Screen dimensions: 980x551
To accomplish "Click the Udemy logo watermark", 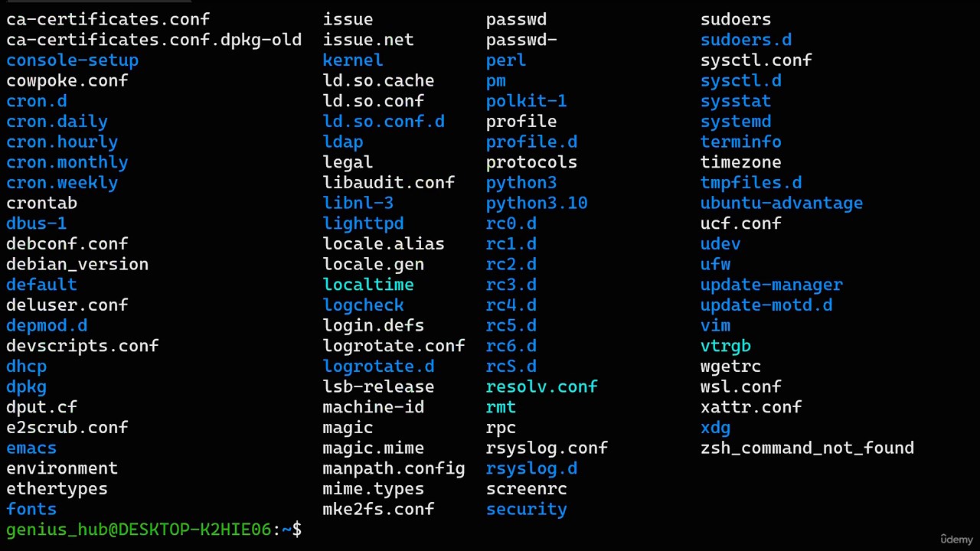I will click(x=956, y=539).
